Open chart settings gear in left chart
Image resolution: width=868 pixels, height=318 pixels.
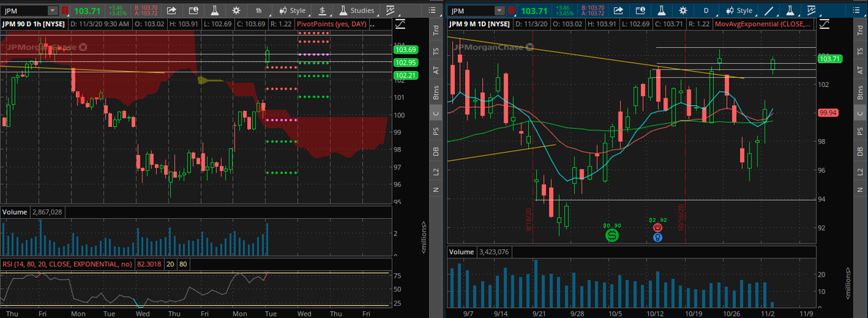[237, 11]
